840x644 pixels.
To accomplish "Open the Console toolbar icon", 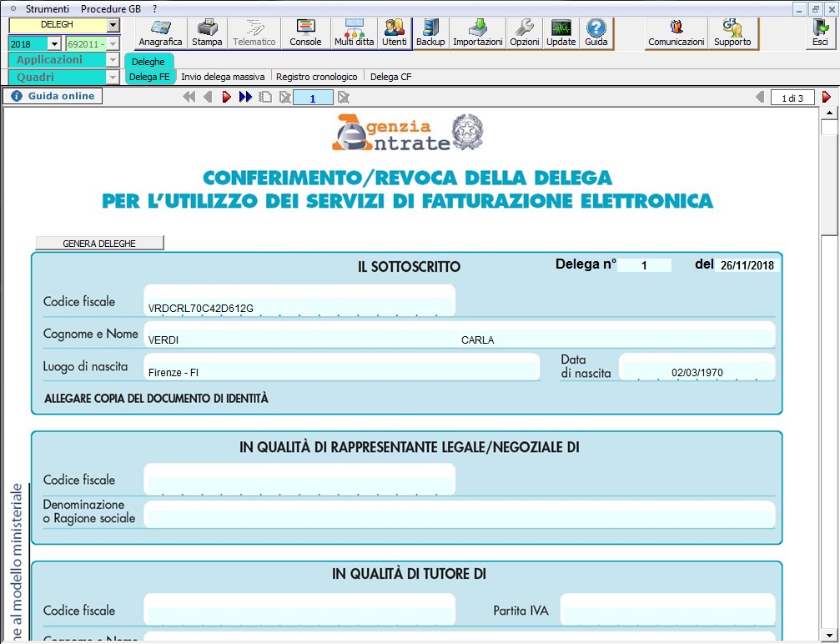I will click(305, 33).
